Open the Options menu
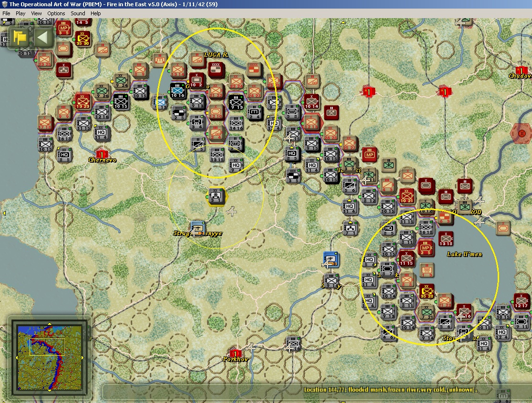The width and height of the screenshot is (532, 403). tap(56, 13)
